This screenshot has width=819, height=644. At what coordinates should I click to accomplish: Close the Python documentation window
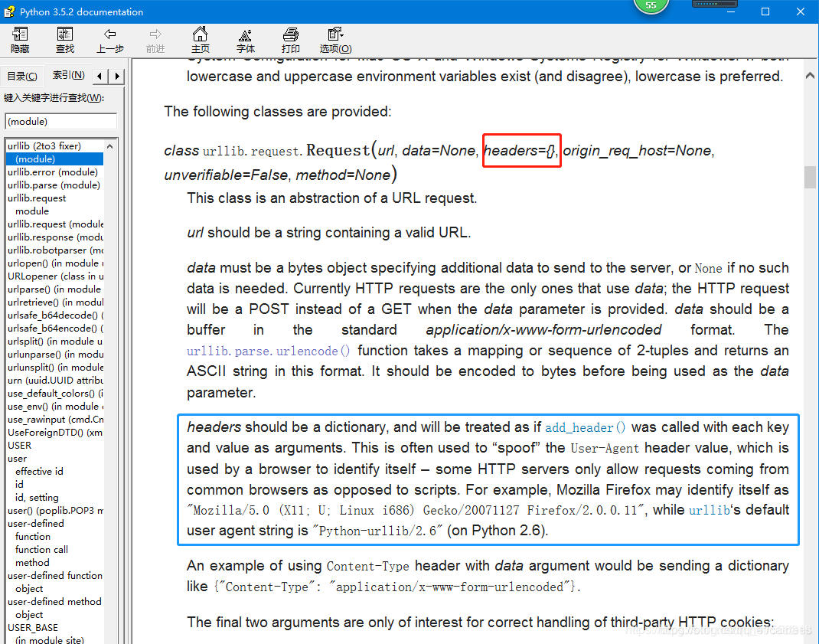(x=800, y=11)
